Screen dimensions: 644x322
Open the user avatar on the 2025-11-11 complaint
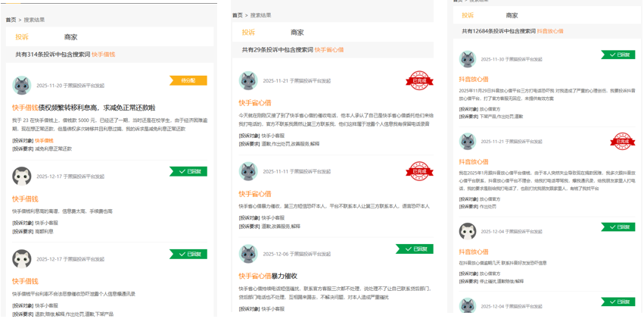pyautogui.click(x=248, y=171)
